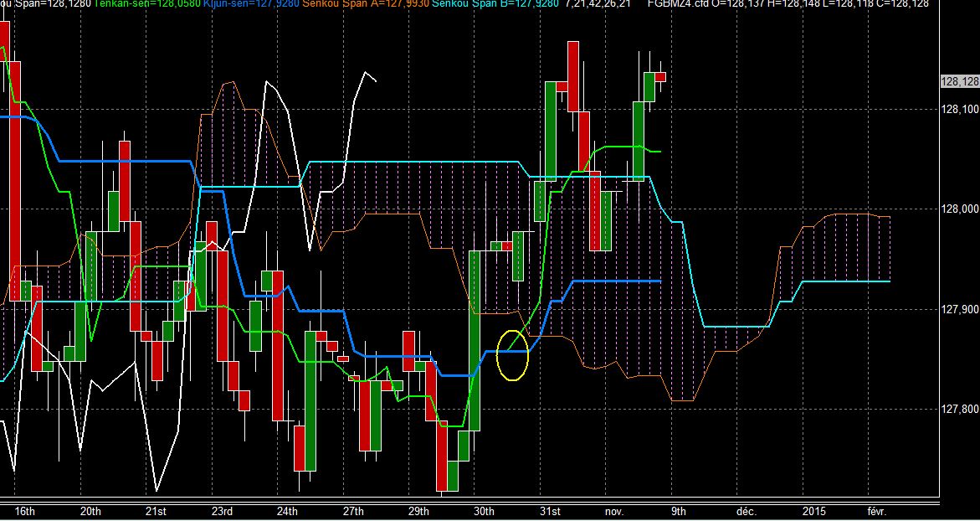Select the 29th date label
Viewport: 980px width, 521px height.
pyautogui.click(x=418, y=512)
